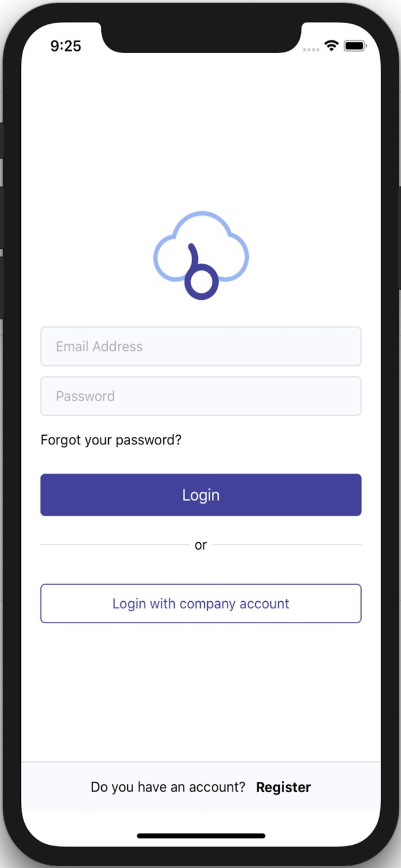This screenshot has width=401, height=868.
Task: Open the Forgot your password? link
Action: 111,440
